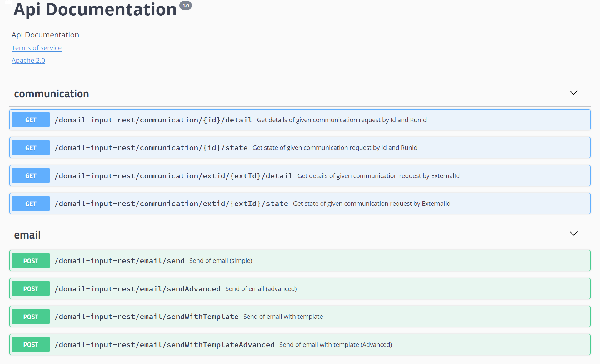Click description 'Send of email with template'

pos(283,317)
